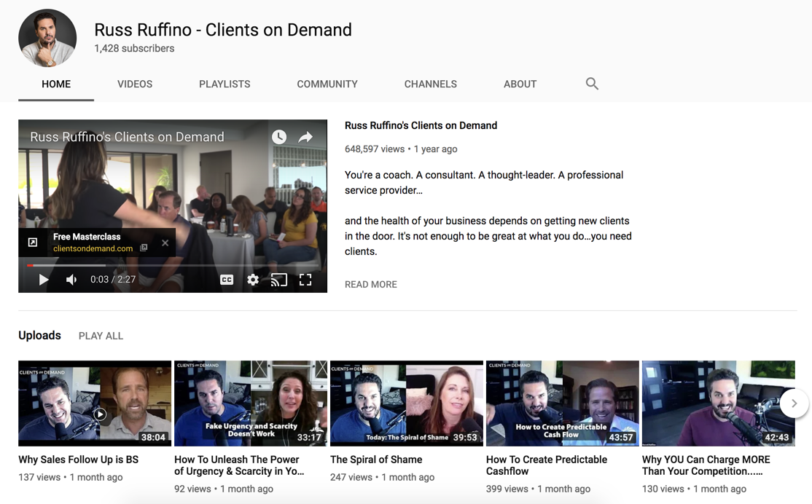812x504 pixels.
Task: Click the video overlay title 'Russ Ruffino's Clients on Demand'
Action: point(128,137)
